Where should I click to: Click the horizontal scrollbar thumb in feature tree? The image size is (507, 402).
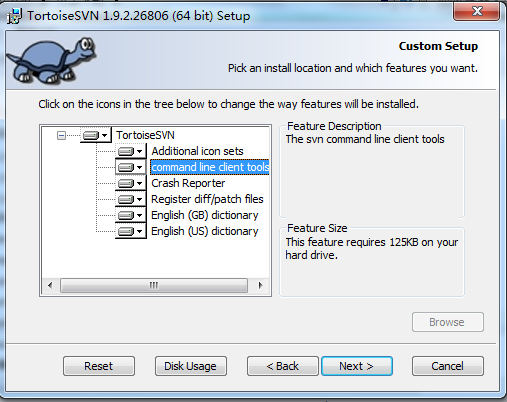point(154,285)
